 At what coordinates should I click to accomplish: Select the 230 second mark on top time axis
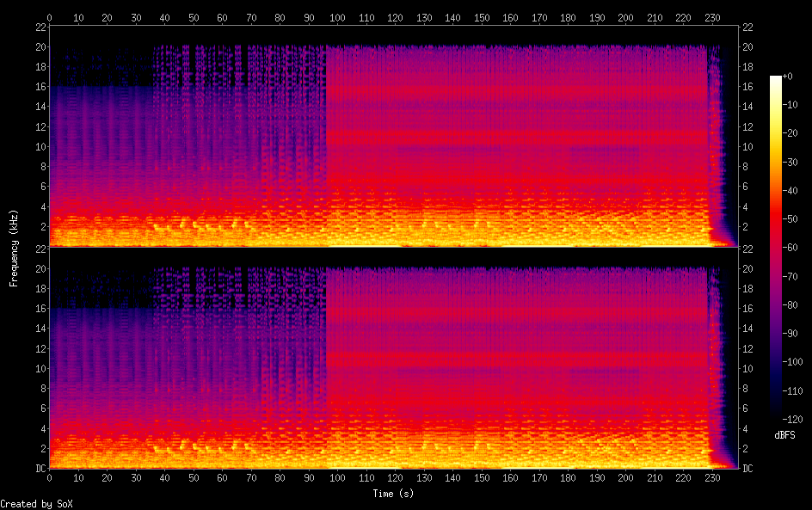(711, 16)
